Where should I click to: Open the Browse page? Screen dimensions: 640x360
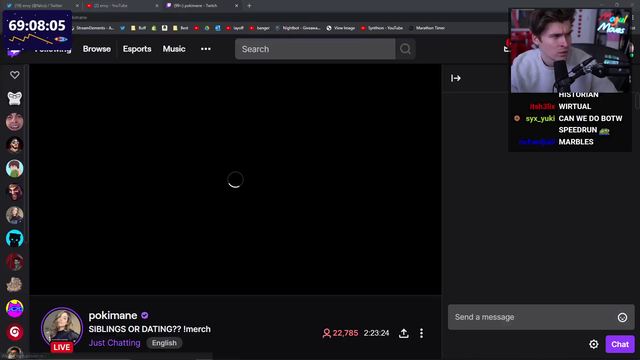click(97, 49)
